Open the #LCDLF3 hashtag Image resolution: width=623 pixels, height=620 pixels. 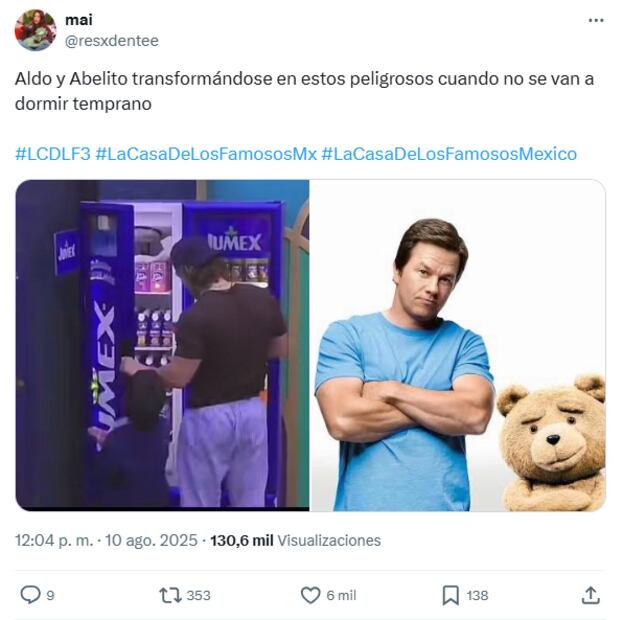pyautogui.click(x=53, y=154)
